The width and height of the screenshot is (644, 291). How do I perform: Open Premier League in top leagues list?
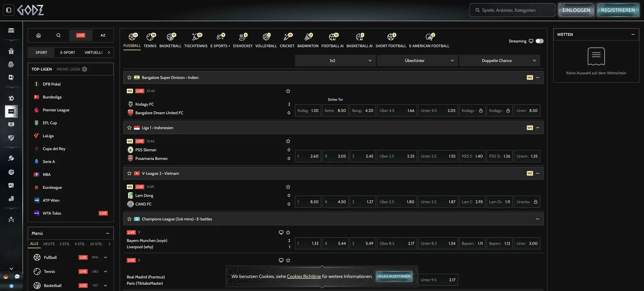[56, 110]
